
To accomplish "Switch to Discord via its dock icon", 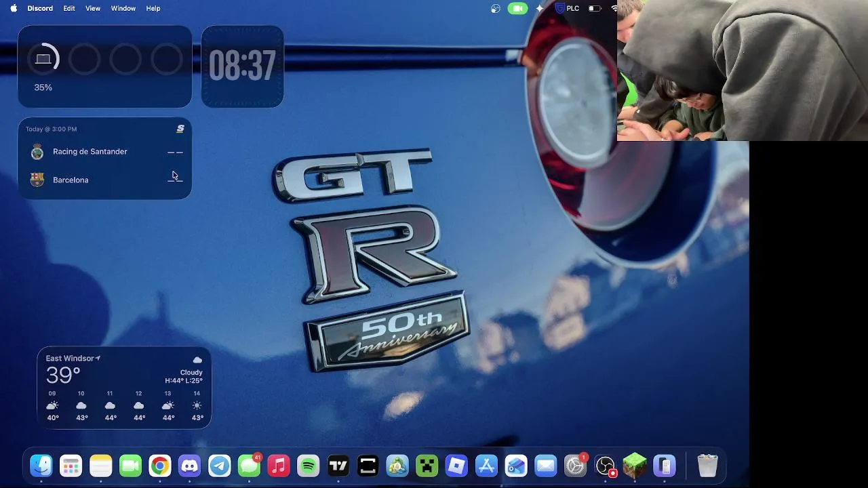I will click(190, 466).
